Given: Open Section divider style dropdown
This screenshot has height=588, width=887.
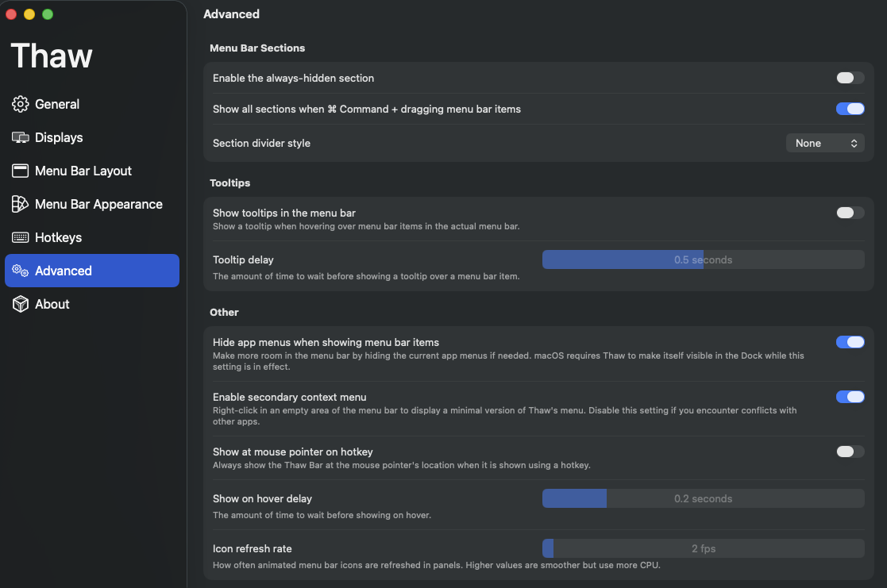Looking at the screenshot, I should pyautogui.click(x=825, y=143).
